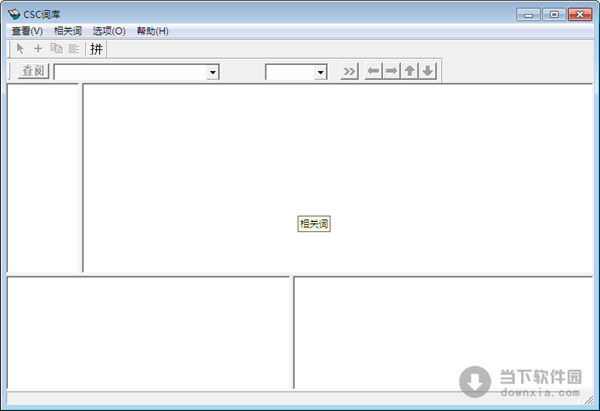The height and width of the screenshot is (411, 600).
Task: Click inside the small combo input field
Action: pyautogui.click(x=290, y=72)
